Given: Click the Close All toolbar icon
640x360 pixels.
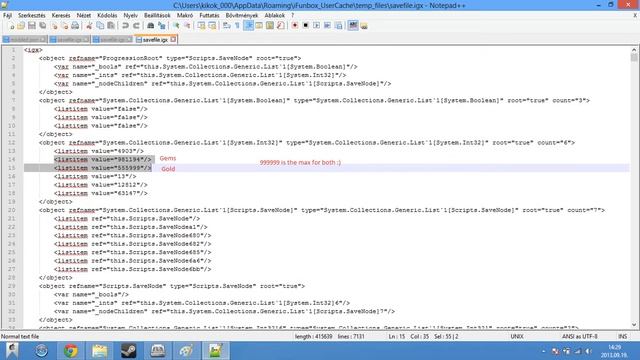Looking at the screenshot, I should click(x=64, y=26).
